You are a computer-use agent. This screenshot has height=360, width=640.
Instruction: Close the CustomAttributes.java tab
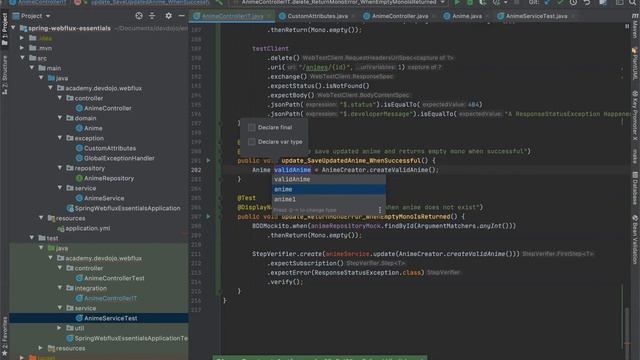(353, 16)
